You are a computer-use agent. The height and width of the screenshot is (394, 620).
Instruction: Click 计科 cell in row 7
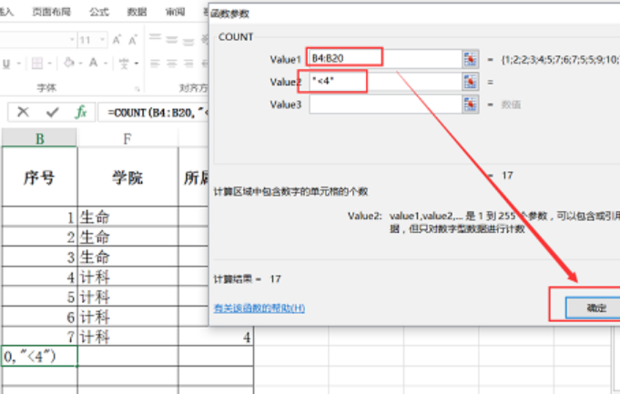click(x=128, y=337)
